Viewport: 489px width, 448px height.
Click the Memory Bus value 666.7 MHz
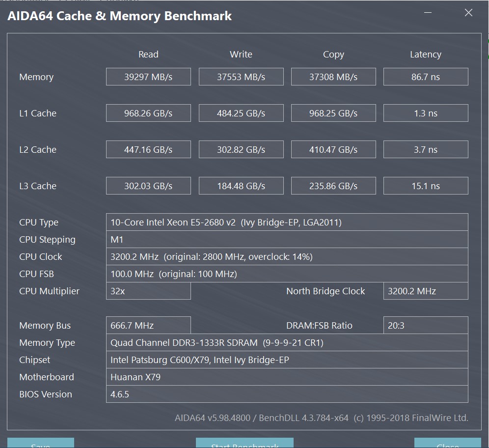coord(148,325)
